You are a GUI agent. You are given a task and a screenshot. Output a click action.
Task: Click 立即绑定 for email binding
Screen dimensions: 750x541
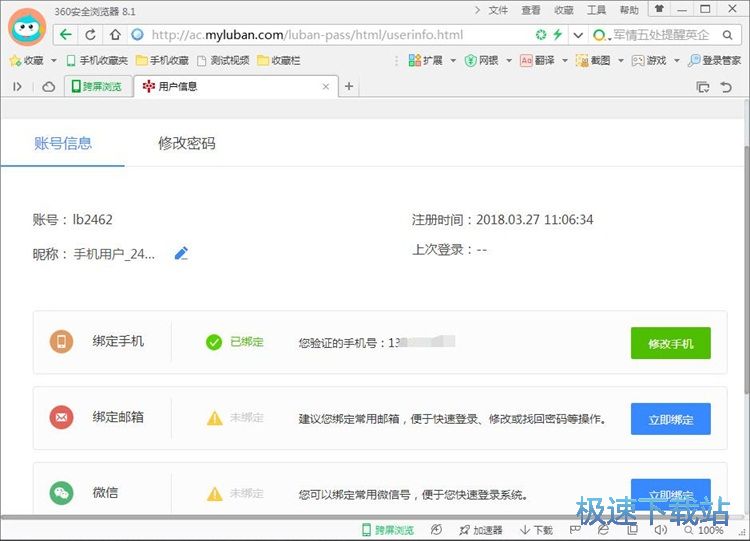(x=671, y=419)
